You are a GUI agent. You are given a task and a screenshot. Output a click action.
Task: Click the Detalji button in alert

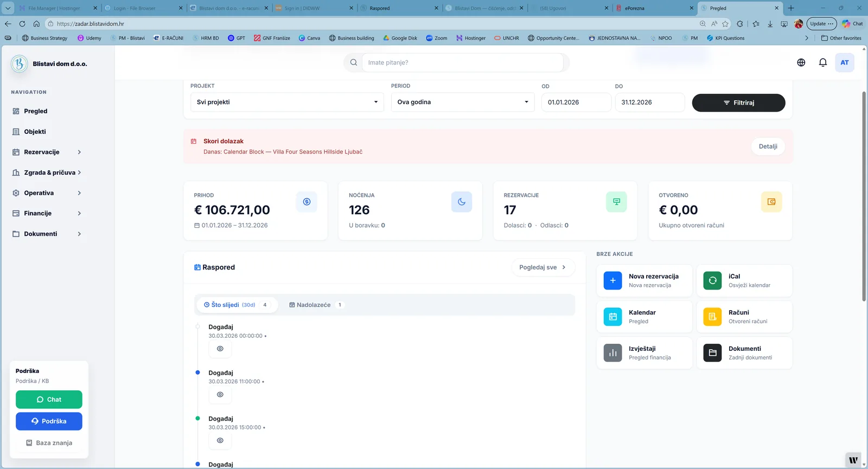(x=768, y=146)
